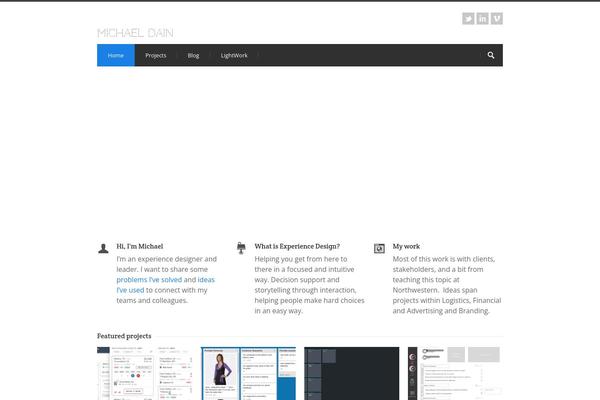The width and height of the screenshot is (600, 400).
Task: Follow the 'ideas I've used' link
Action: 166,285
